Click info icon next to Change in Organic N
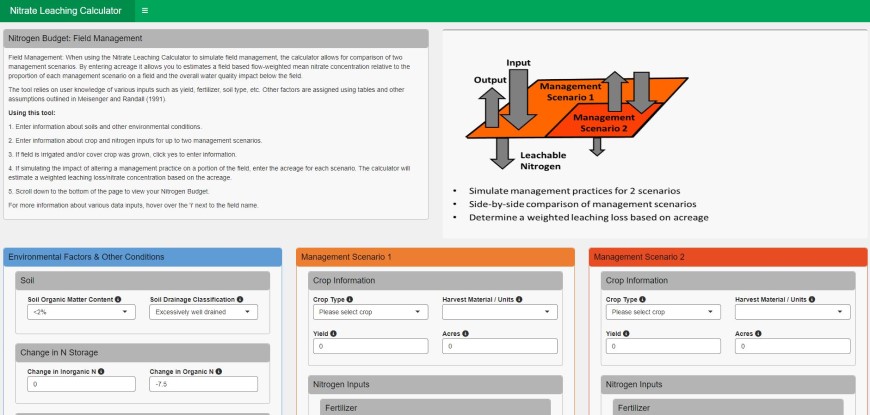The image size is (870, 415). [219, 371]
